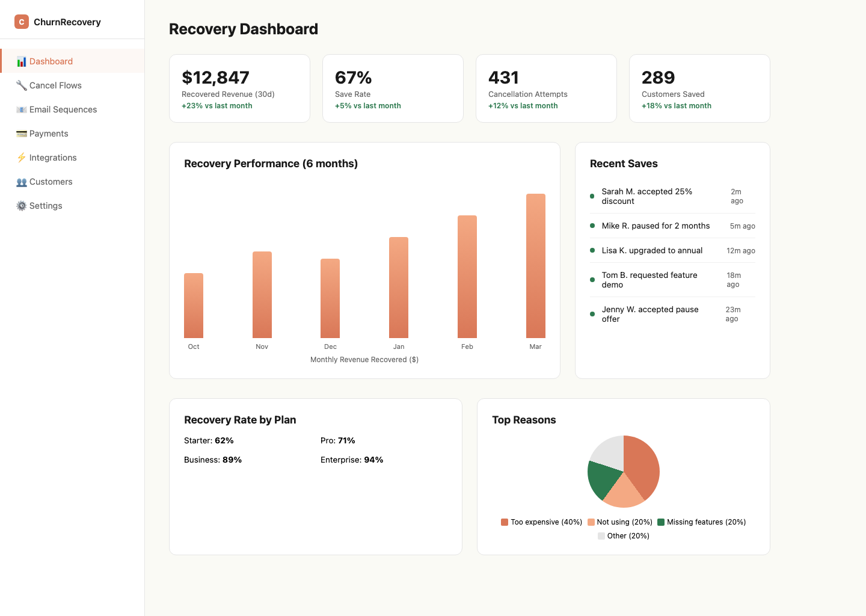The height and width of the screenshot is (616, 866).
Task: Select the Oct bar in Recovery Performance
Action: point(194,306)
